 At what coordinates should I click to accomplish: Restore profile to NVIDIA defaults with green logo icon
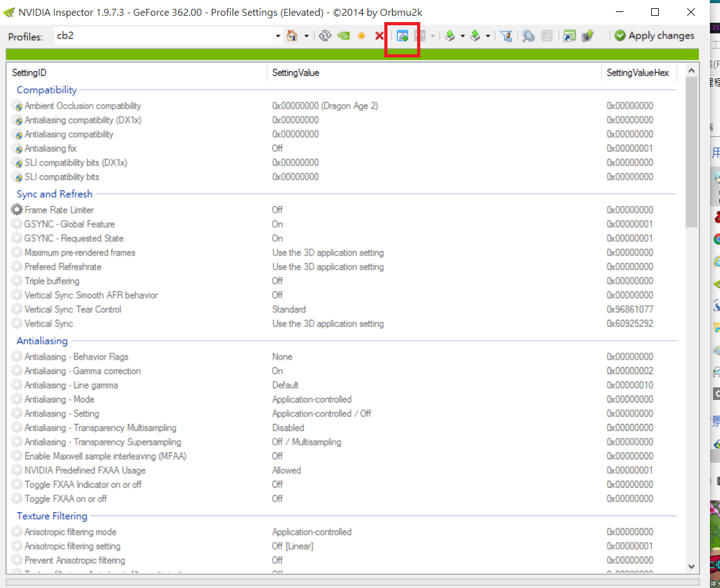[343, 36]
